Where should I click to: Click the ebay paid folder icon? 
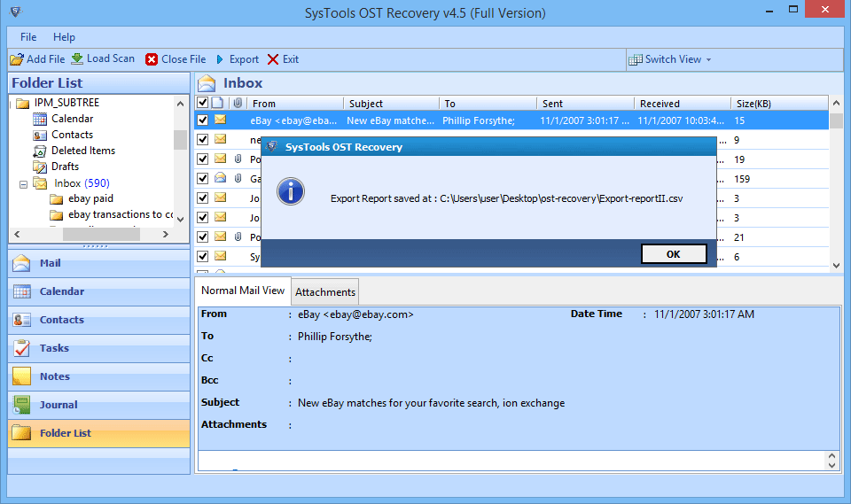pos(57,198)
